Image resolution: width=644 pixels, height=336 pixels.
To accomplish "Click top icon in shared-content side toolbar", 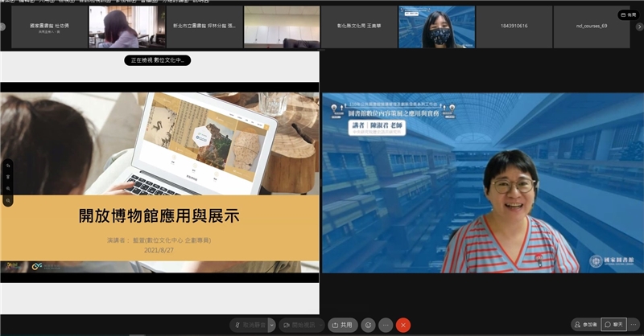I will coord(8,166).
